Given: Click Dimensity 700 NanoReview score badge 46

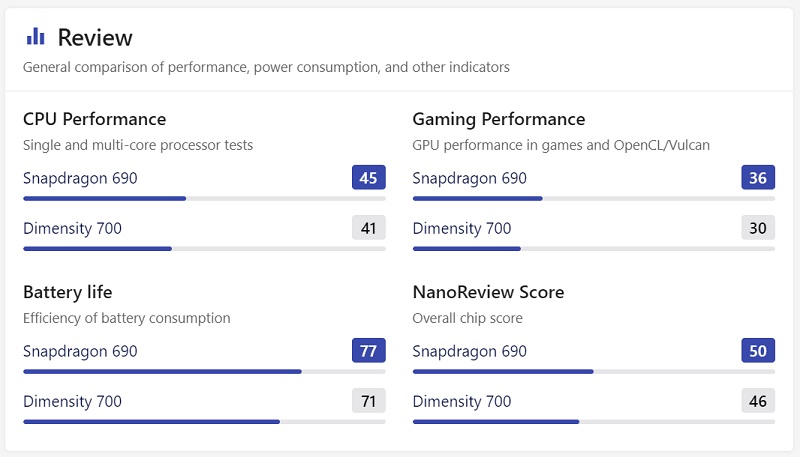Looking at the screenshot, I should coord(758,401).
